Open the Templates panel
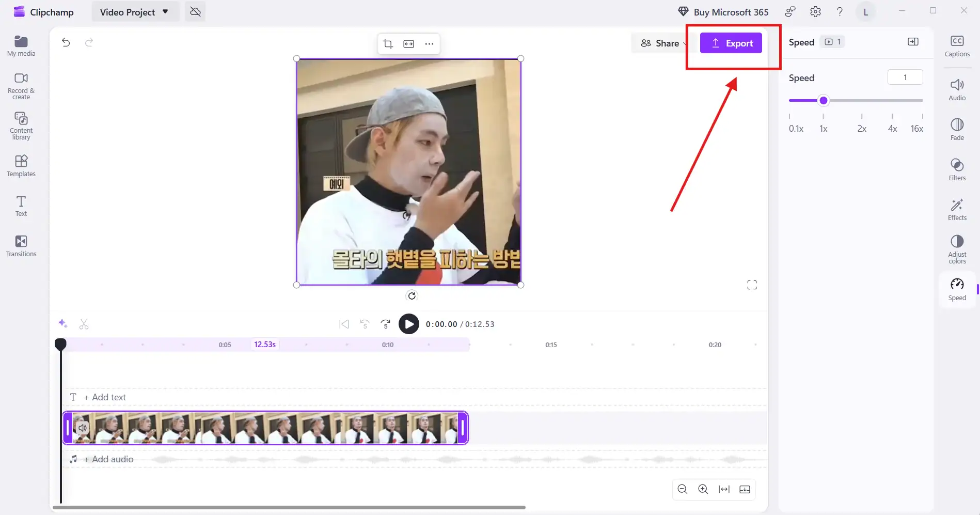Screen dimensions: 980x515 pos(20,165)
